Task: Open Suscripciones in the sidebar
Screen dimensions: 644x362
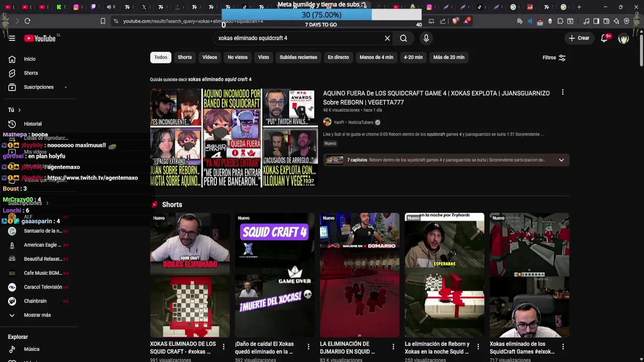Action: point(38,87)
